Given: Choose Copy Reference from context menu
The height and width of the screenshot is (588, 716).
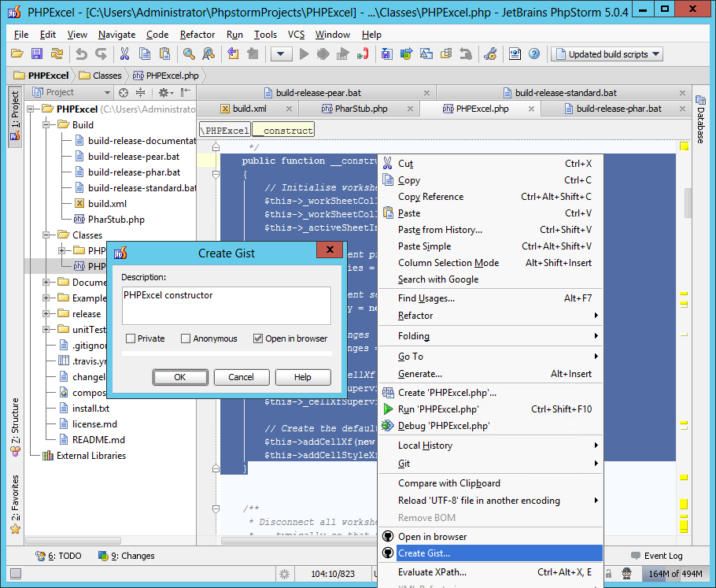Looking at the screenshot, I should [490, 197].
